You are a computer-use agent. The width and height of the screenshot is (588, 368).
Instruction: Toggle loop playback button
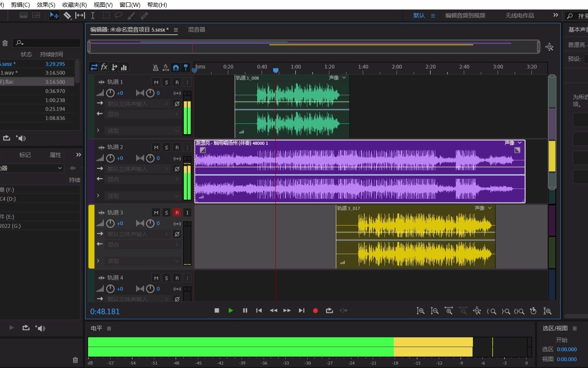click(329, 311)
